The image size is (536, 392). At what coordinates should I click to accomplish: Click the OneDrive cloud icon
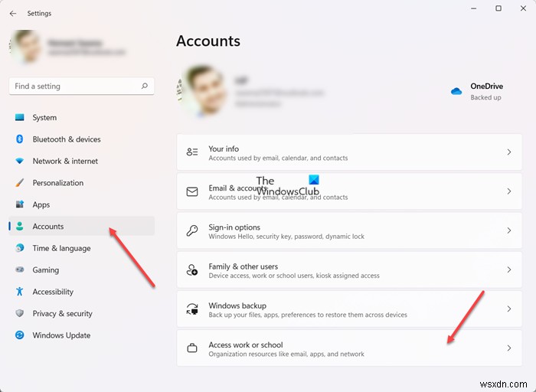click(456, 91)
